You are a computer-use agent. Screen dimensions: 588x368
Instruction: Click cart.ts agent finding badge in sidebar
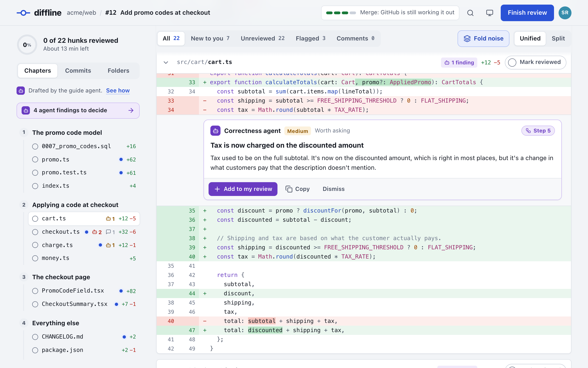point(110,218)
